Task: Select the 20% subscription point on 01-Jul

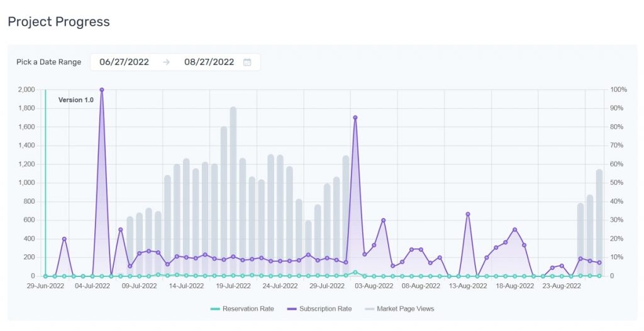Action: tap(64, 239)
